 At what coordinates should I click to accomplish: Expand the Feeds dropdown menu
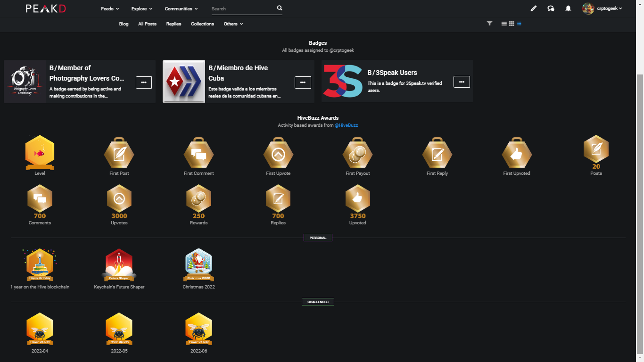pos(110,8)
